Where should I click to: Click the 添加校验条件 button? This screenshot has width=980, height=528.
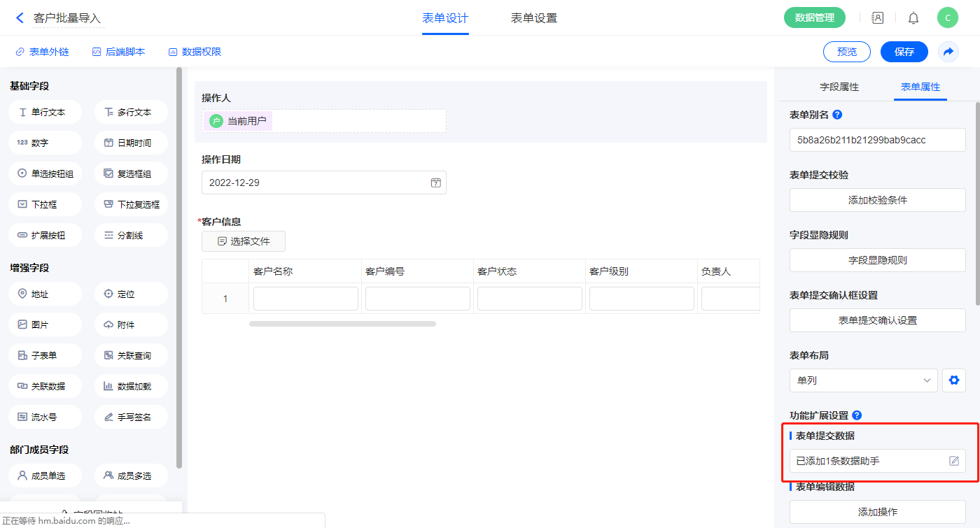click(x=877, y=200)
